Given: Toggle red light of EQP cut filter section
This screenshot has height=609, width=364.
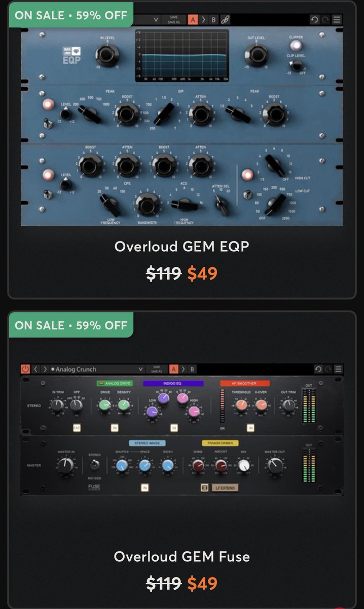Looking at the screenshot, I should pyautogui.click(x=247, y=175).
